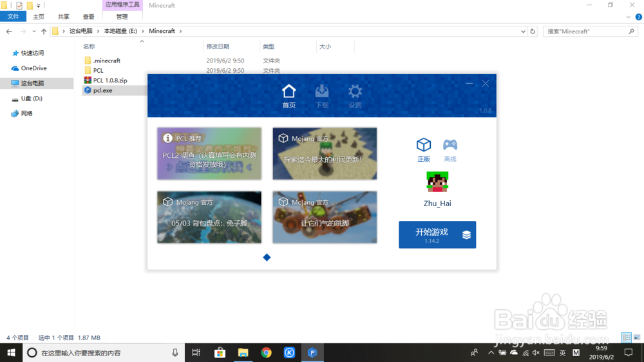644x362 pixels.
Task: Click 本地磁盘 (E:) in the address breadcrumb
Action: tap(120, 31)
